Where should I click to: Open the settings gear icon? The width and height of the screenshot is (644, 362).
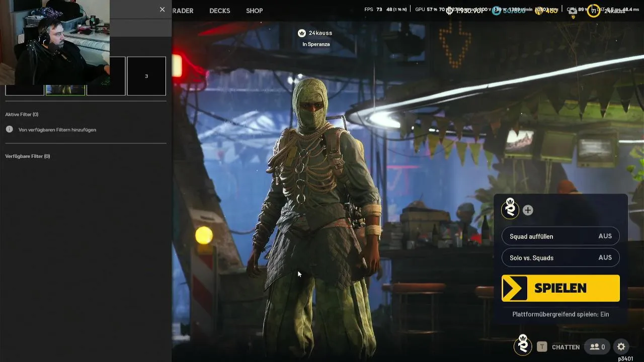coord(621,346)
